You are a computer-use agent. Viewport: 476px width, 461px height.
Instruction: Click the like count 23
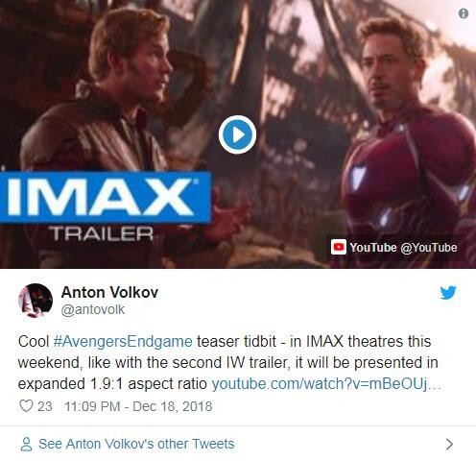pyautogui.click(x=45, y=406)
